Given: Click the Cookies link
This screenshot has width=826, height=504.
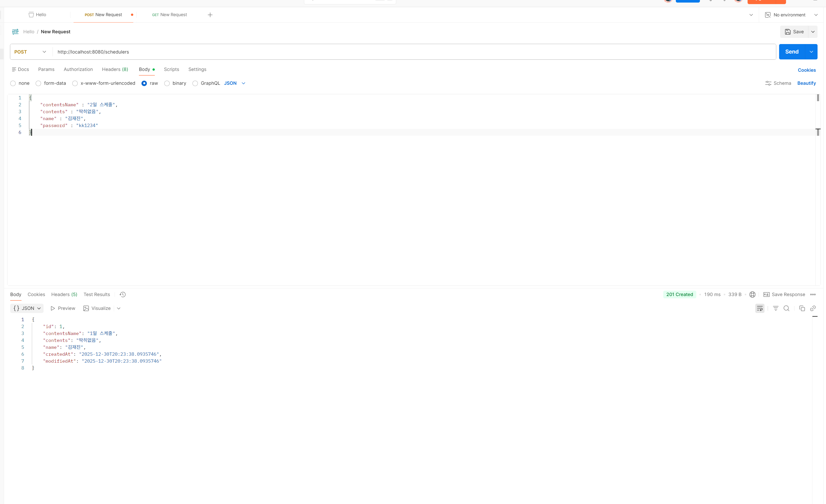Looking at the screenshot, I should pyautogui.click(x=807, y=70).
